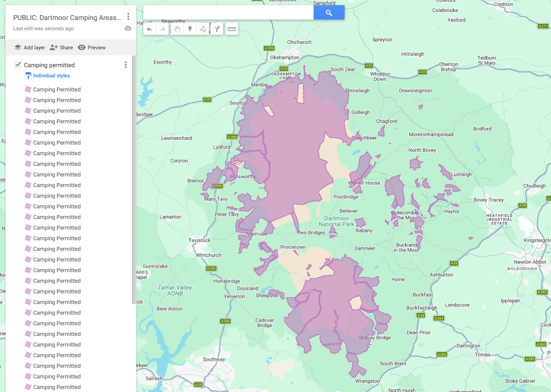Click the Two Bridges place label

click(x=311, y=233)
